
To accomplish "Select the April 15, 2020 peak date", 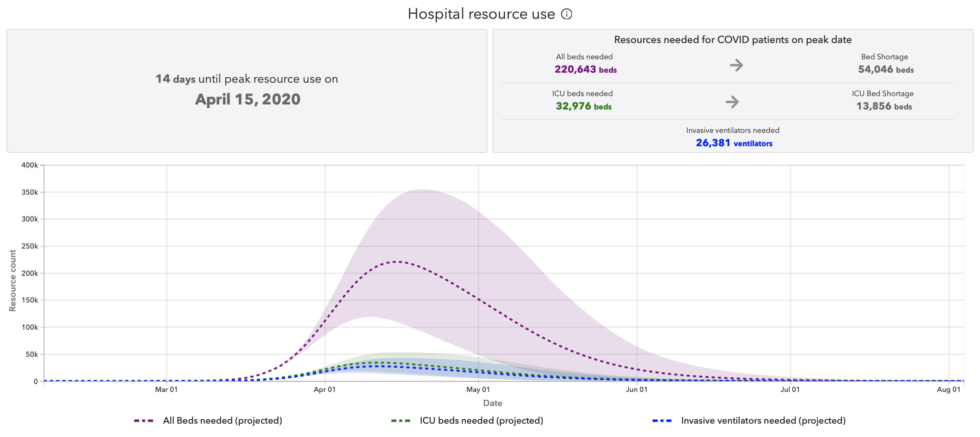I will 248,99.
